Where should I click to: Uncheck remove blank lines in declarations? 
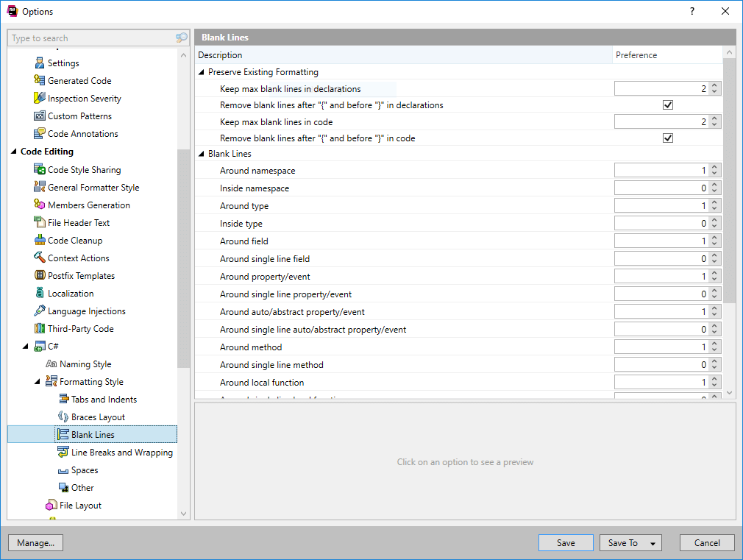(x=668, y=105)
